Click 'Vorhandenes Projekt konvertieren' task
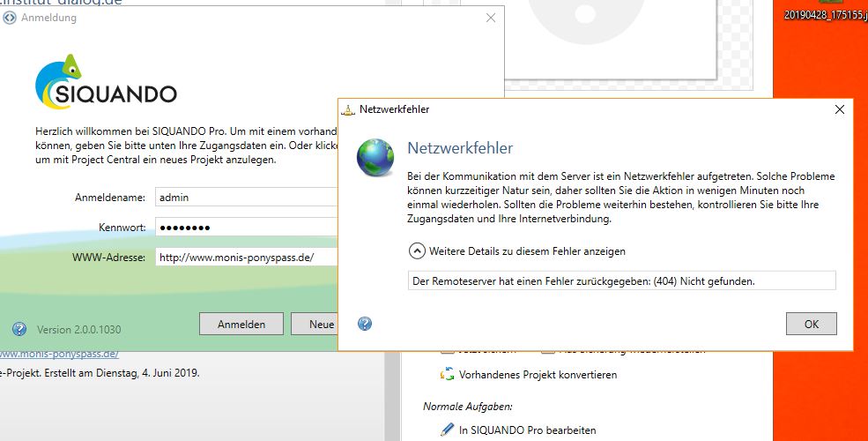The image size is (868, 441). 538,375
